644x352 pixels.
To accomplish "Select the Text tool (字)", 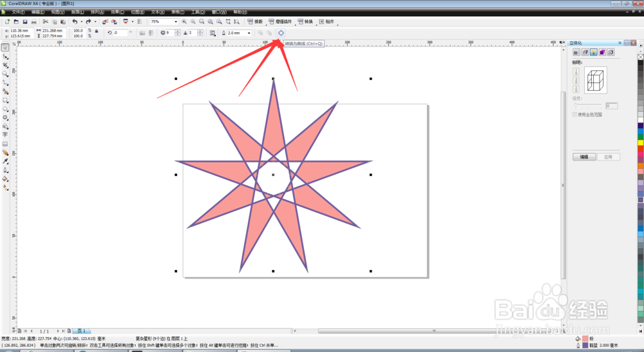I will (5, 135).
